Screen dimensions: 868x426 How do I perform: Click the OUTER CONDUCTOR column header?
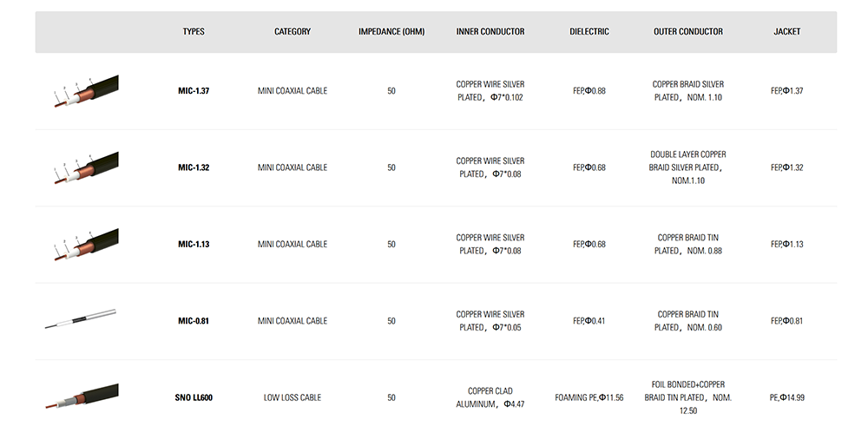coord(688,31)
